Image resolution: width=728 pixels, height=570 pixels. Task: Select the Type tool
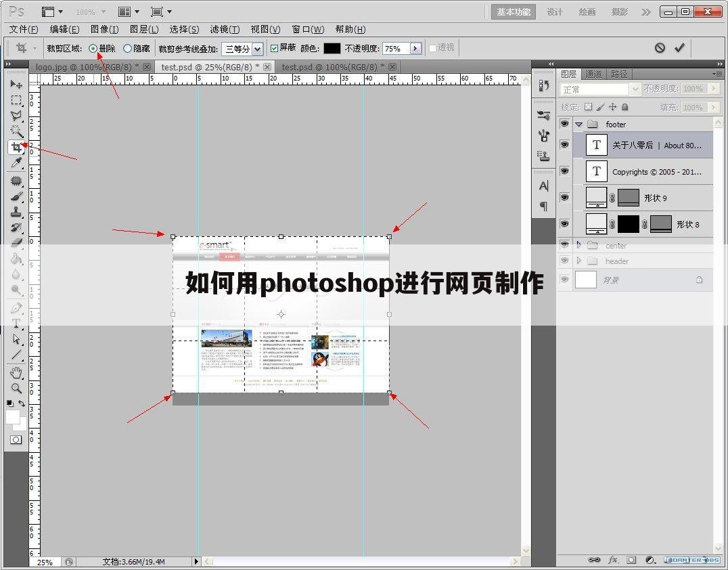(16, 323)
